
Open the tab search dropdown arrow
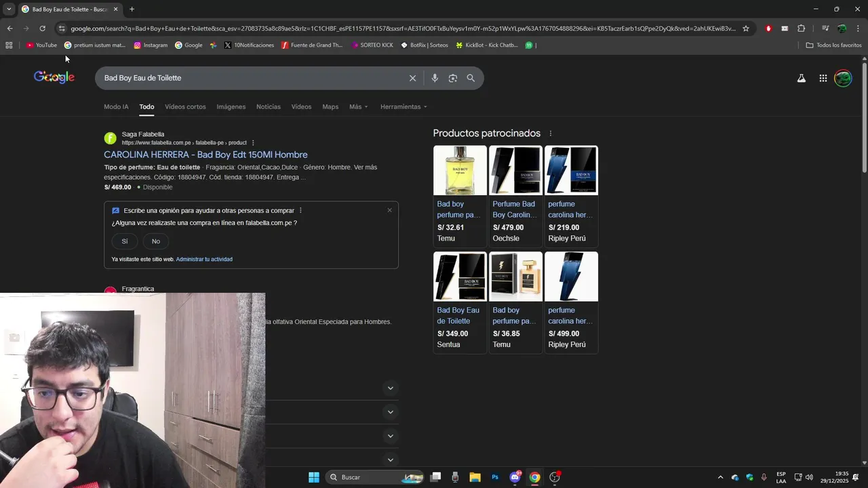click(8, 9)
